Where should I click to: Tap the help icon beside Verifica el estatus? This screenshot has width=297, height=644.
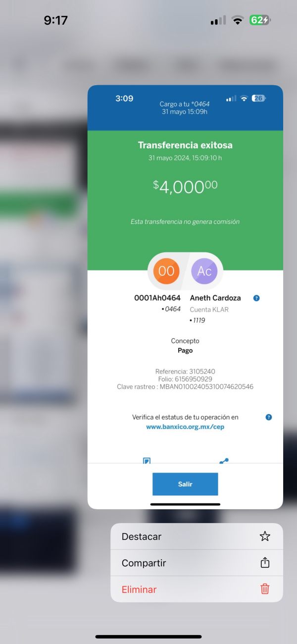[x=269, y=417]
